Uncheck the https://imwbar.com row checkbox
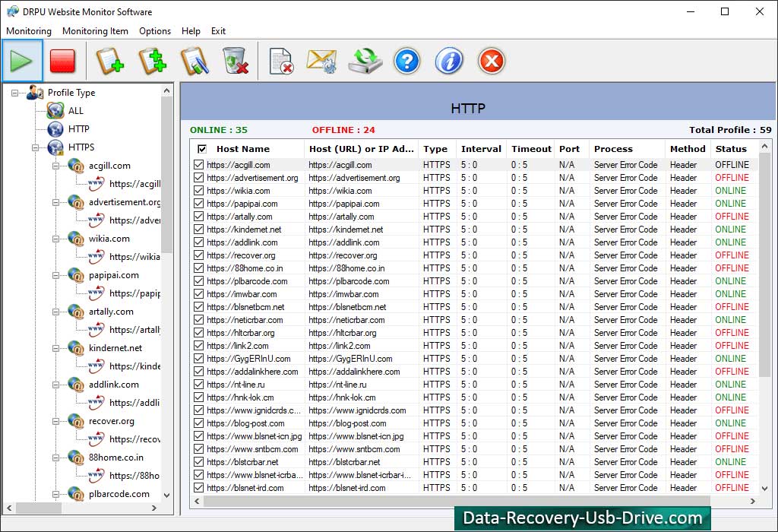 pyautogui.click(x=198, y=294)
